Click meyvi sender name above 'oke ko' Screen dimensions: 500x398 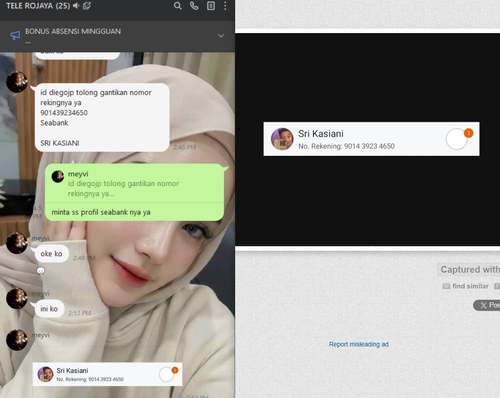click(40, 238)
